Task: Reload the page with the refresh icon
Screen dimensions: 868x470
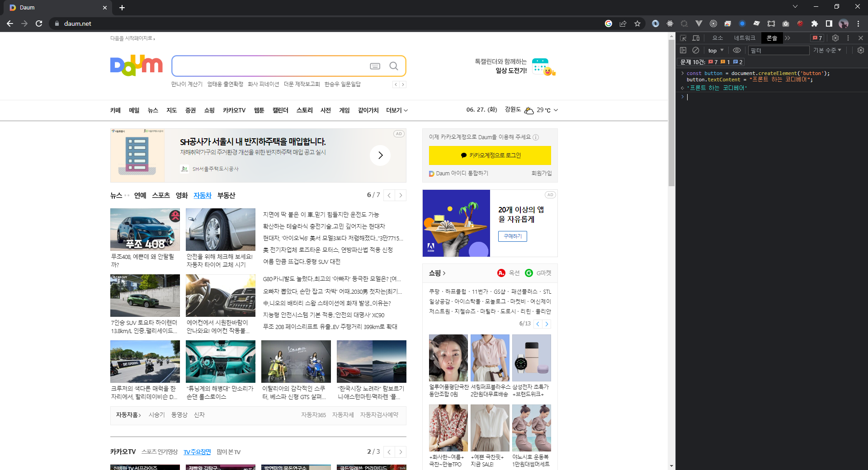Action: point(39,23)
